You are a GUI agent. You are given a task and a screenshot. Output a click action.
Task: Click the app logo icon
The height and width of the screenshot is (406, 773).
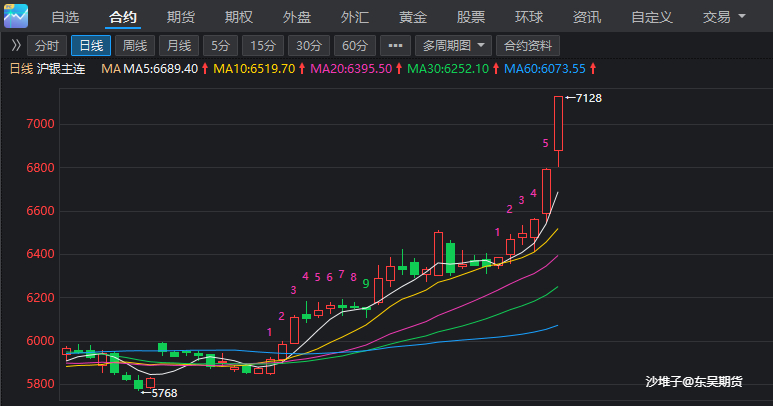[x=16, y=16]
